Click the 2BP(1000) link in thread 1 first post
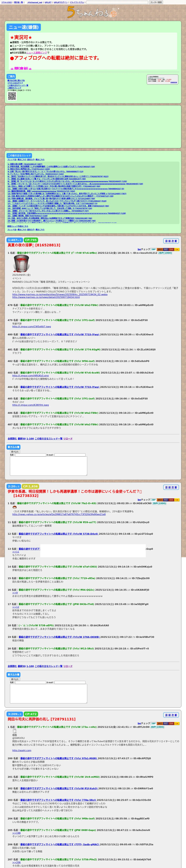The width and height of the screenshot is (186, 868). point(165,253)
